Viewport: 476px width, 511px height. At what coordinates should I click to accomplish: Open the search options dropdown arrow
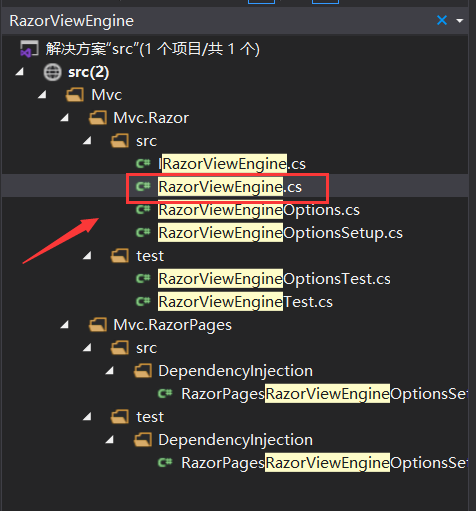(x=460, y=21)
